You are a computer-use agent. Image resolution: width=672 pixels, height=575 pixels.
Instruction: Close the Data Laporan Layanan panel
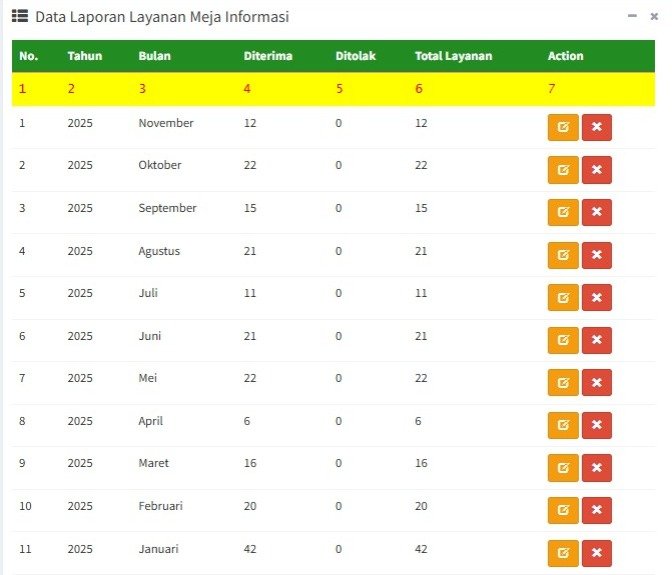coord(654,17)
